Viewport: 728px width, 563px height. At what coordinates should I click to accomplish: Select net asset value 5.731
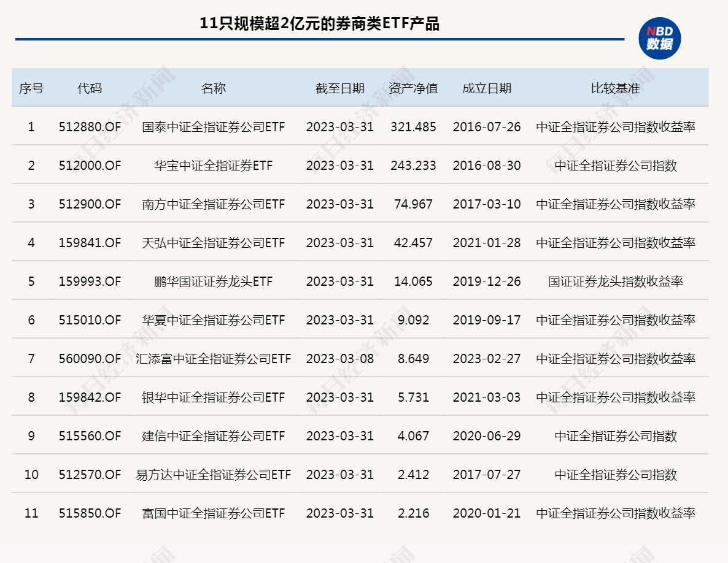(x=413, y=397)
